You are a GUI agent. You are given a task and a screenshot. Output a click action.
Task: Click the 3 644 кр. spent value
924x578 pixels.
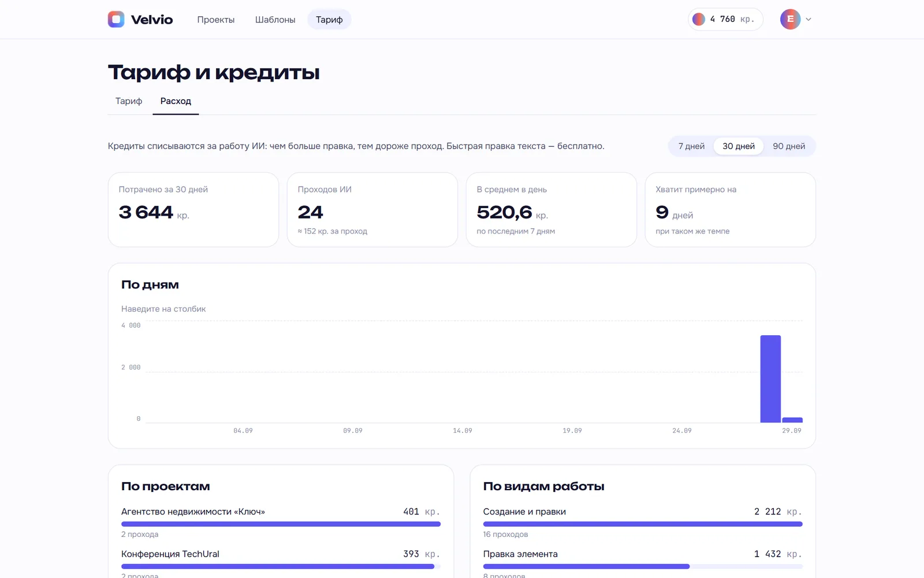coord(154,213)
